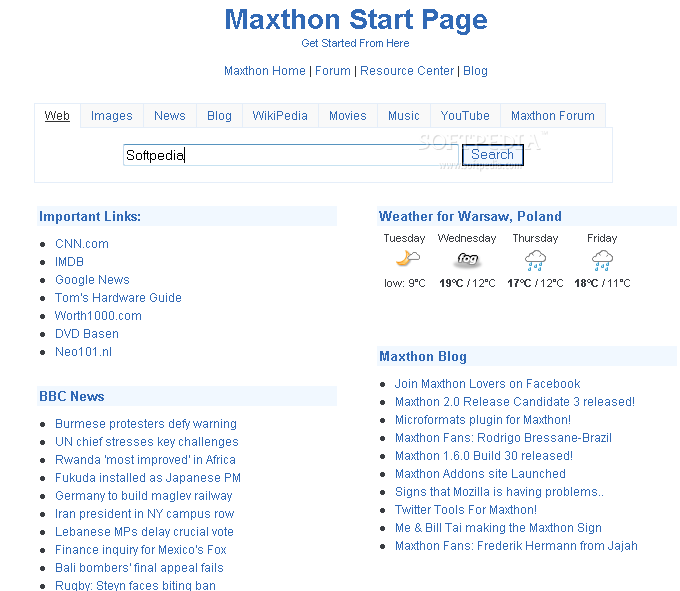
Task: Click the Get Started From Here subtitle
Action: (355, 43)
